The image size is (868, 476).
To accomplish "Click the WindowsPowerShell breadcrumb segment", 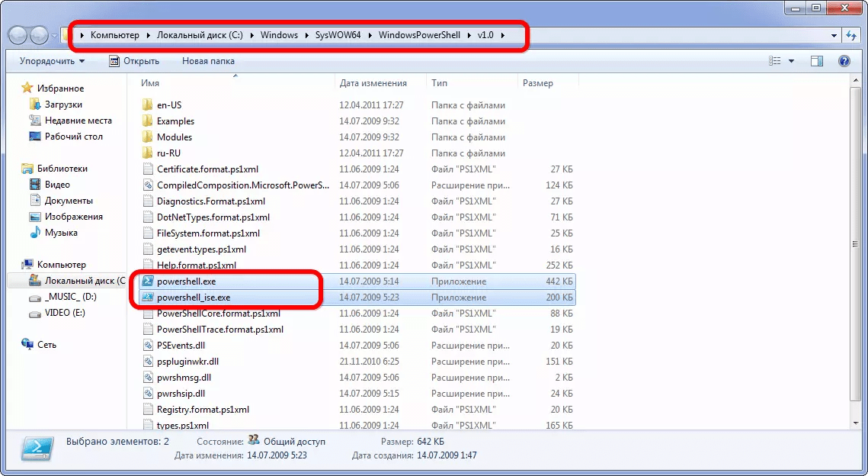I will click(419, 35).
